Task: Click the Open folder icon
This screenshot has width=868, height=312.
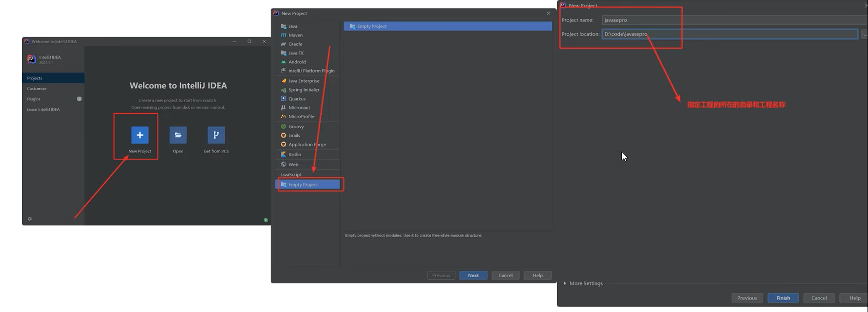Action: 178,135
